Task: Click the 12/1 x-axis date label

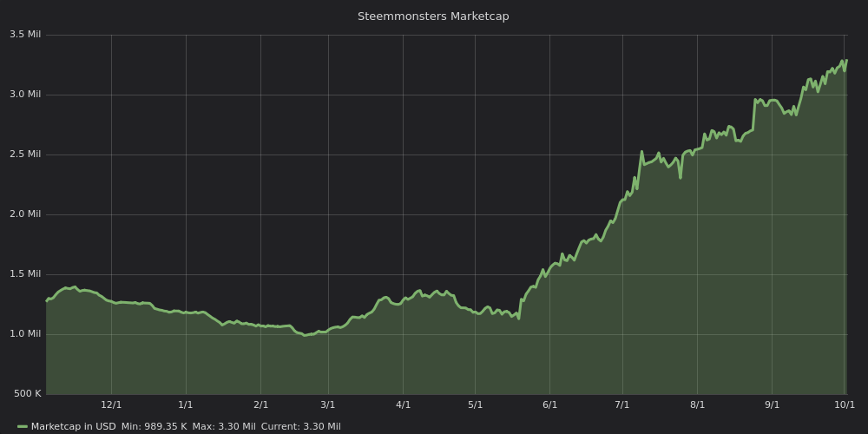Action: (x=111, y=404)
